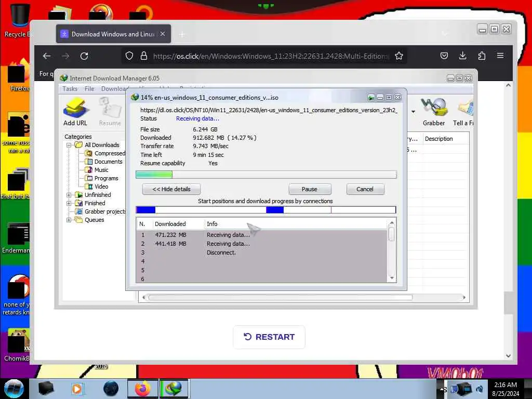Open the toolbar overflow dropdown arrow near Grabber
532x399 pixels.
[413, 112]
